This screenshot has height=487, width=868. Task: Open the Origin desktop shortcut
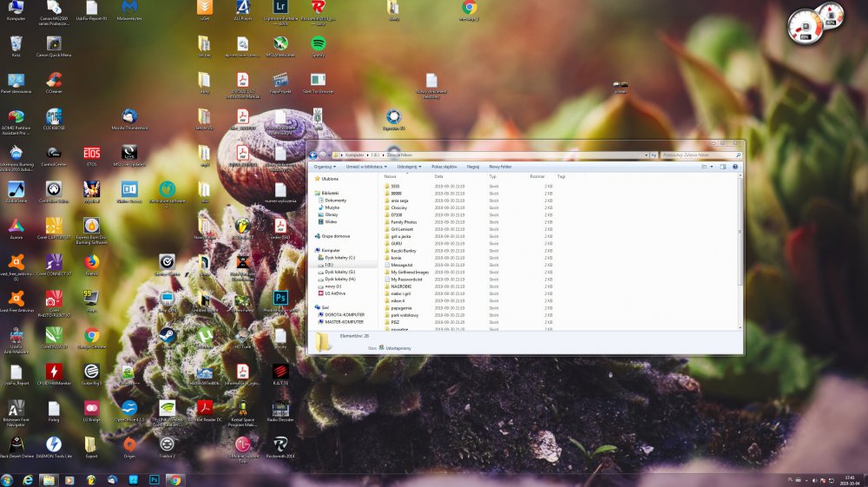pyautogui.click(x=129, y=446)
